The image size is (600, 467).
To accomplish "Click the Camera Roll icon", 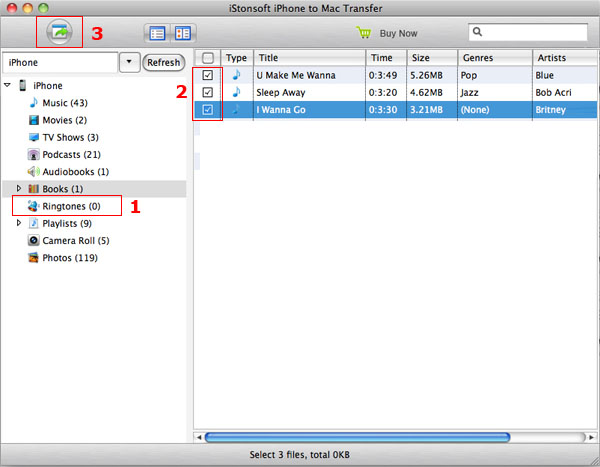I will 34,240.
